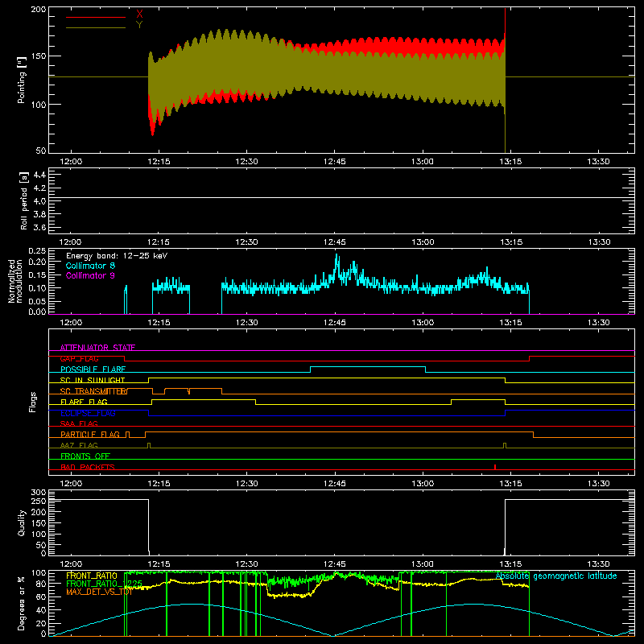Click the cyan "Collimator 8" legend entry

pyautogui.click(x=90, y=266)
